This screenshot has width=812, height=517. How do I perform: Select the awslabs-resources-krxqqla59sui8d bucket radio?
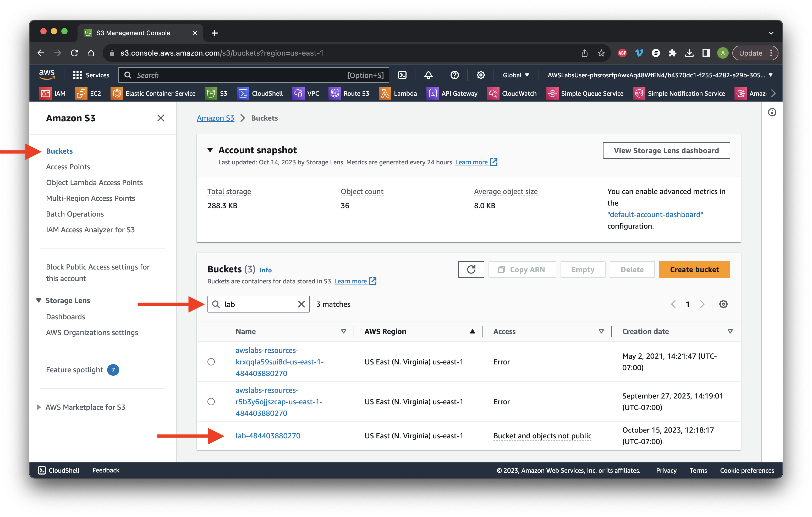click(x=211, y=362)
